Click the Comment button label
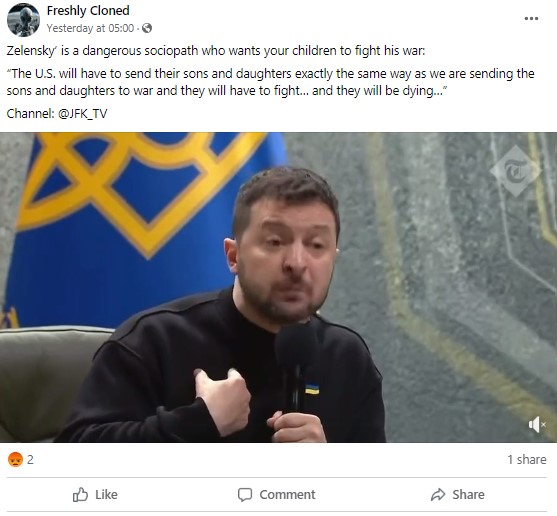This screenshot has width=557, height=516. coord(287,494)
